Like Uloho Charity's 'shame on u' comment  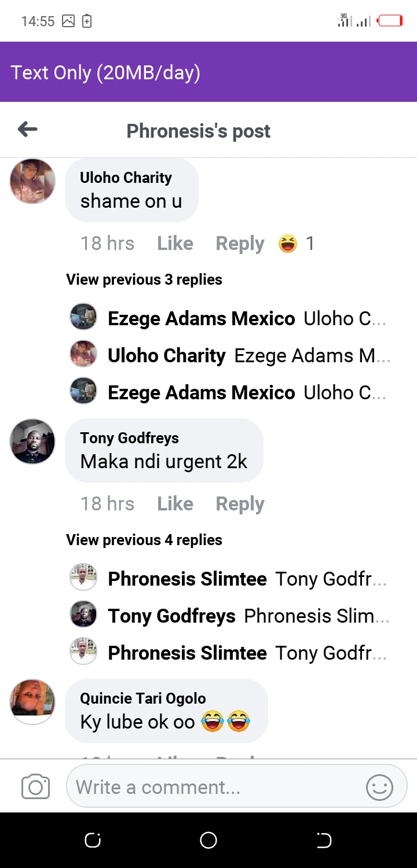175,244
